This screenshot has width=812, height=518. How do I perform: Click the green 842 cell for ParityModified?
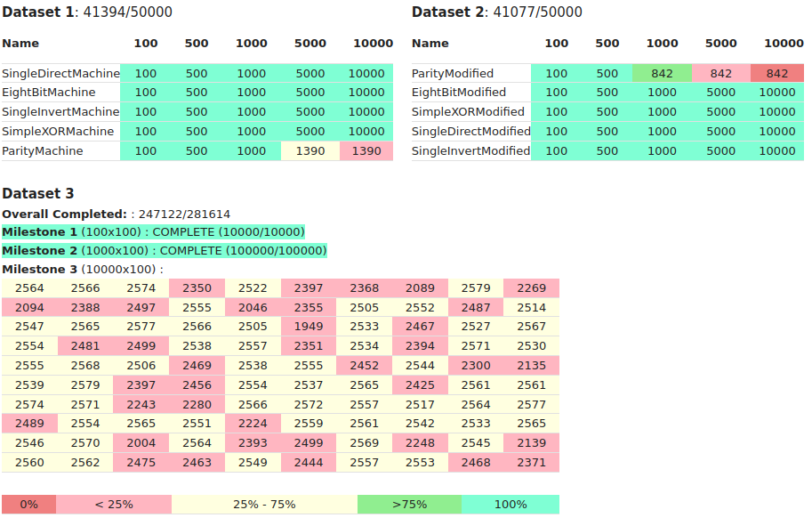pyautogui.click(x=662, y=74)
